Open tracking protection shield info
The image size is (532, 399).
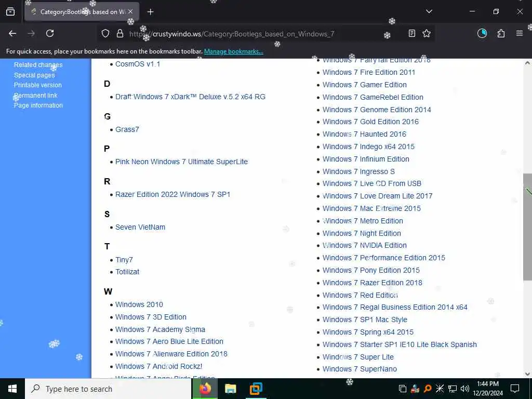coord(105,34)
